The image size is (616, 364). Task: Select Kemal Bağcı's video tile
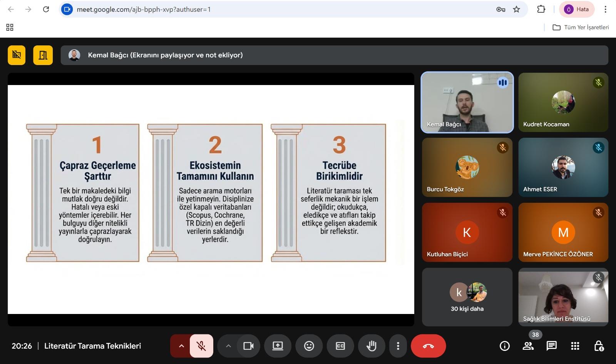point(467,102)
